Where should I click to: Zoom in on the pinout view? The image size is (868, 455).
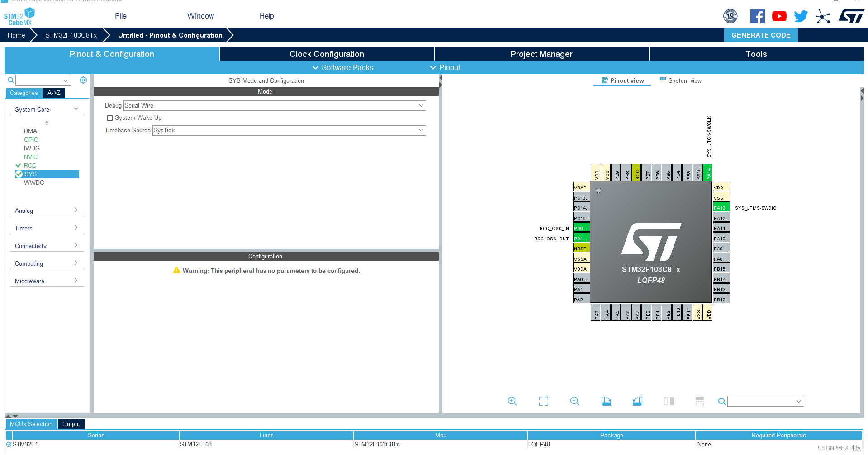tap(512, 401)
